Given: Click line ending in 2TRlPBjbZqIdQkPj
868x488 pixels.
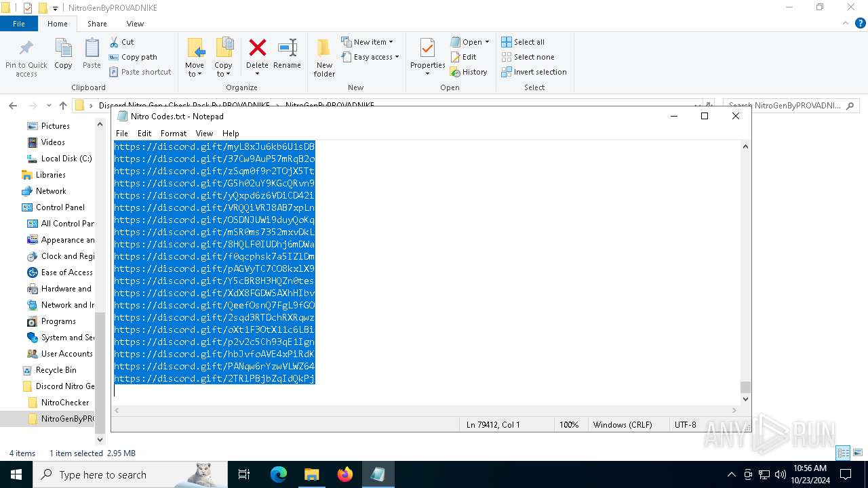Looking at the screenshot, I should (214, 379).
